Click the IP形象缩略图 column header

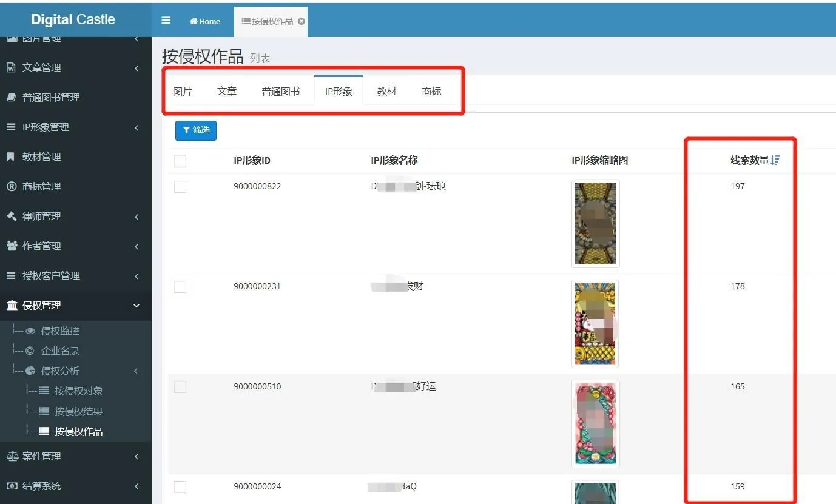click(600, 161)
